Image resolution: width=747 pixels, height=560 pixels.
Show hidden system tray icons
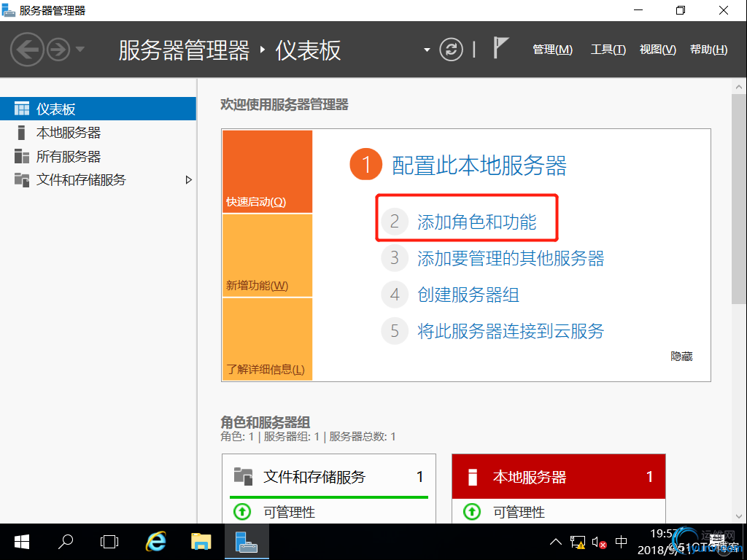pyautogui.click(x=555, y=542)
